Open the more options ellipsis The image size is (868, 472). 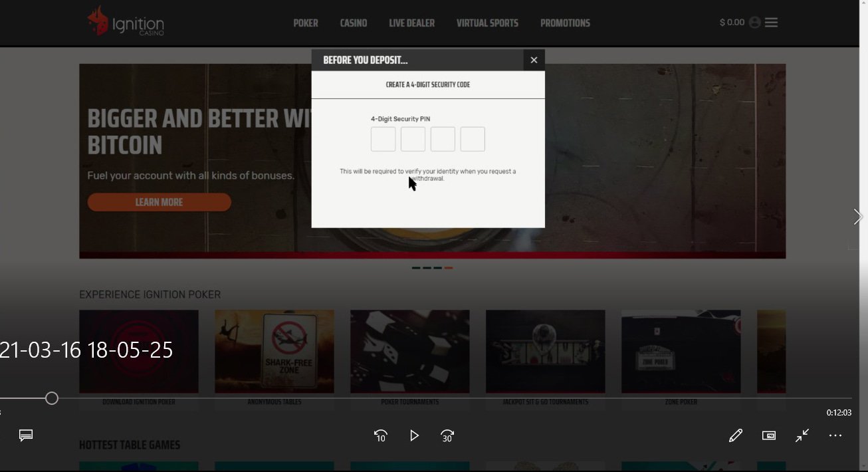point(835,435)
